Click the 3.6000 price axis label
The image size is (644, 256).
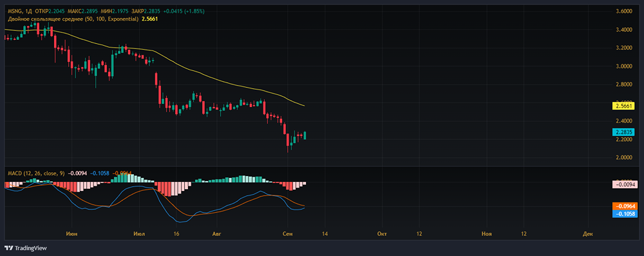[624, 12]
